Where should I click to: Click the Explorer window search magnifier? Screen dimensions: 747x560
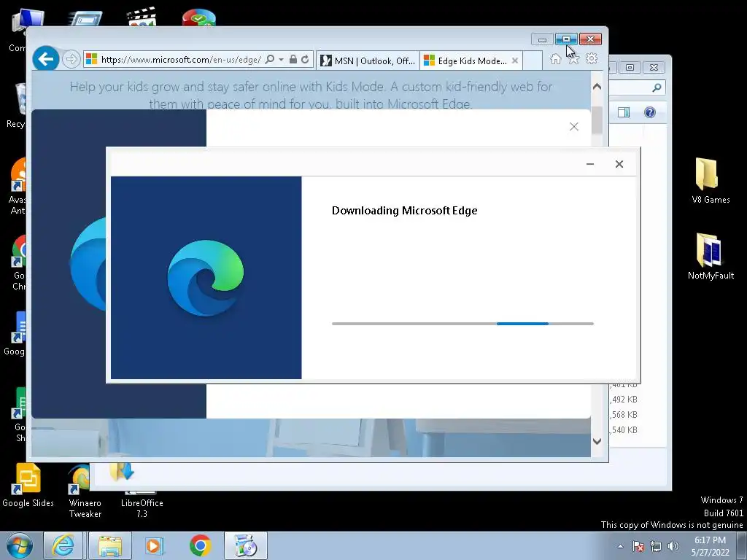(657, 87)
